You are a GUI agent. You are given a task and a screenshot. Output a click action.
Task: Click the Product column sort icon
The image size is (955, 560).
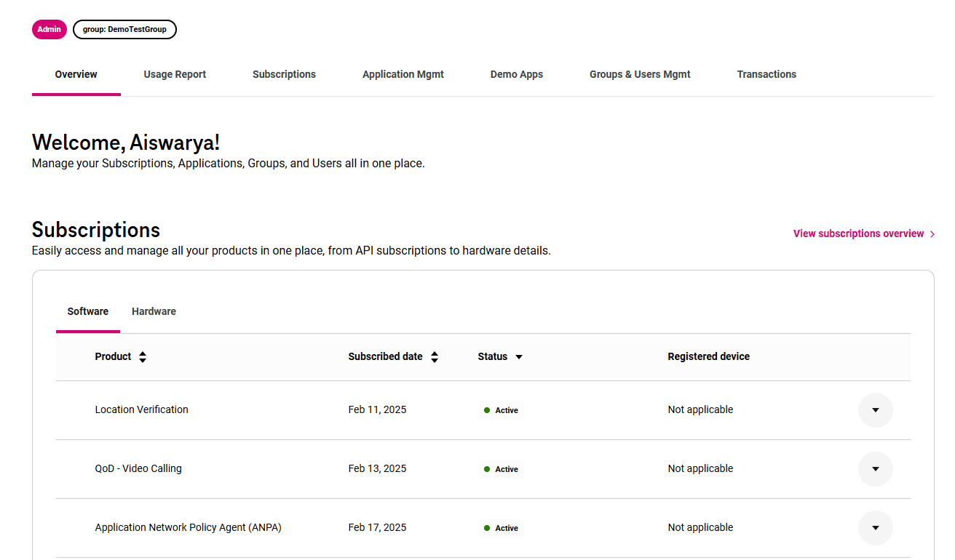(143, 357)
